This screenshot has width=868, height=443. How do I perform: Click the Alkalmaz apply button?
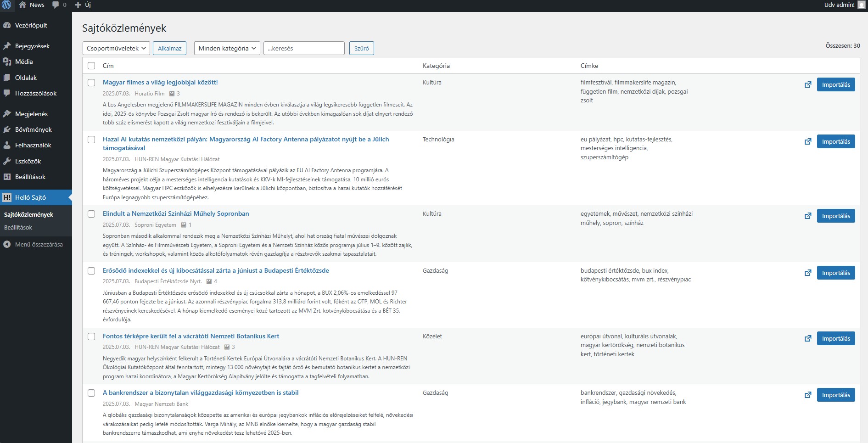click(169, 49)
